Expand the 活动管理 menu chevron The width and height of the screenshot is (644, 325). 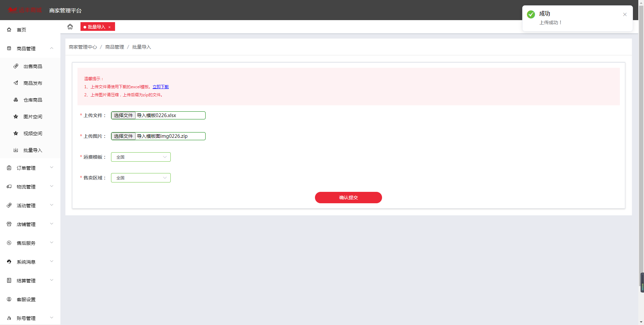52,205
